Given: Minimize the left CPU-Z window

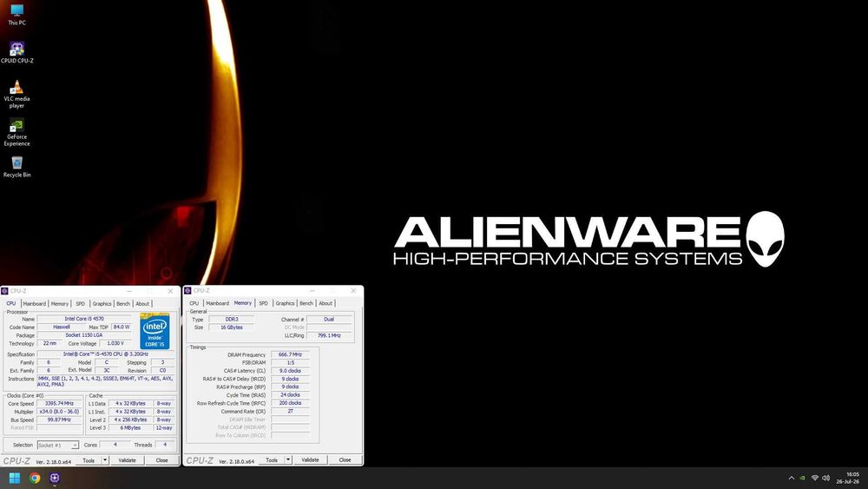Looking at the screenshot, I should [129, 291].
